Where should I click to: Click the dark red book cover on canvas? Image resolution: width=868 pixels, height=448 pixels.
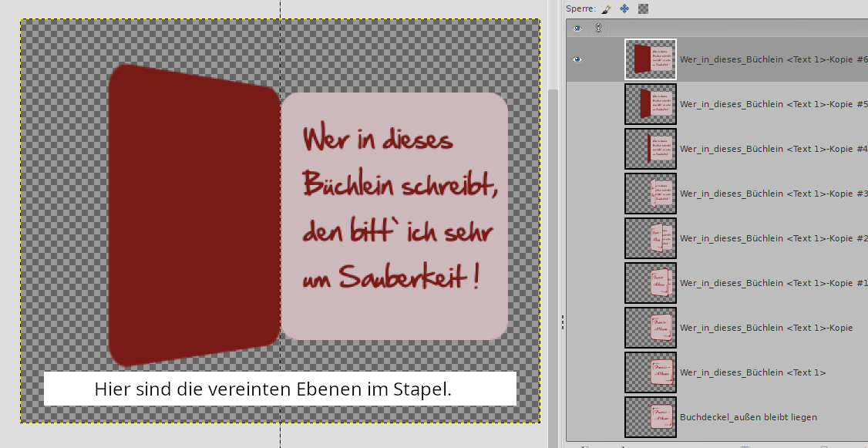(x=193, y=216)
